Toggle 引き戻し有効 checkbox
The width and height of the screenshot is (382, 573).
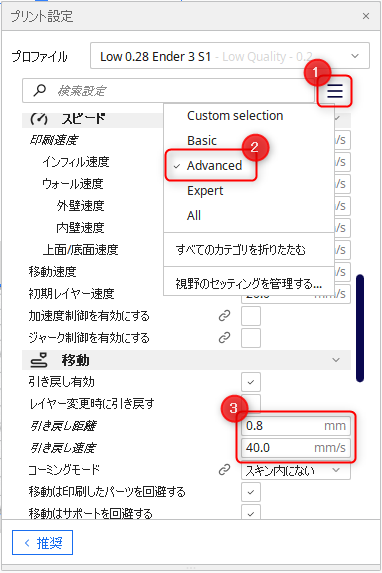click(x=251, y=382)
